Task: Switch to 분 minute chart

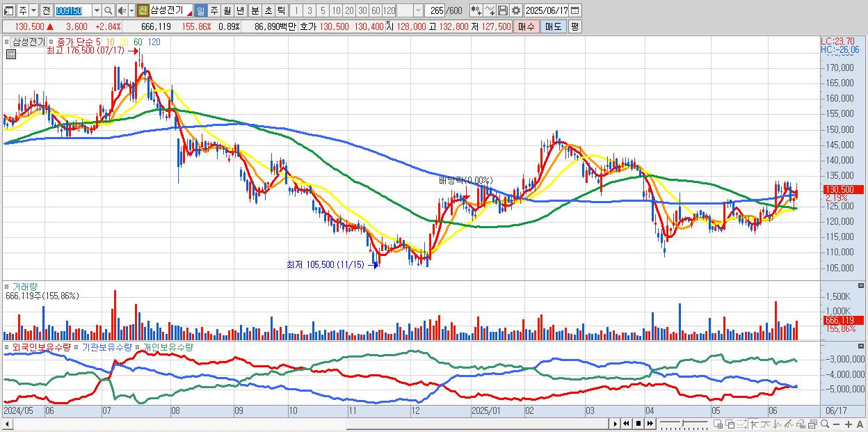Action: 255,10
